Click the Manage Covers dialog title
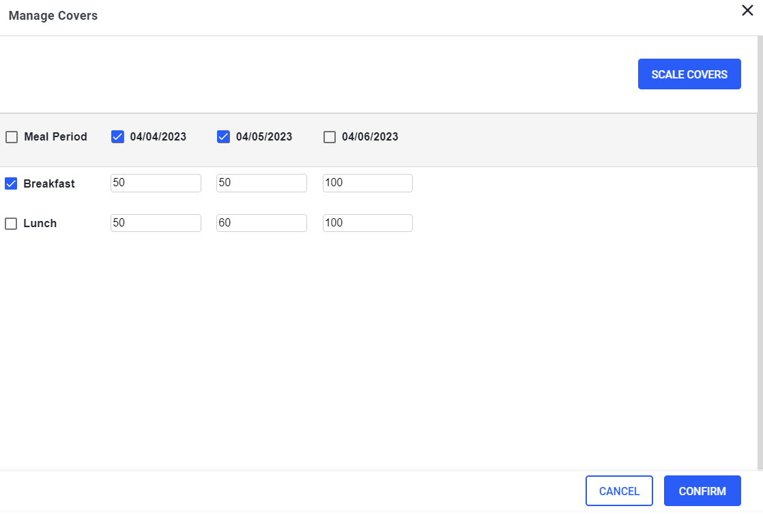This screenshot has width=763, height=532. [x=53, y=16]
